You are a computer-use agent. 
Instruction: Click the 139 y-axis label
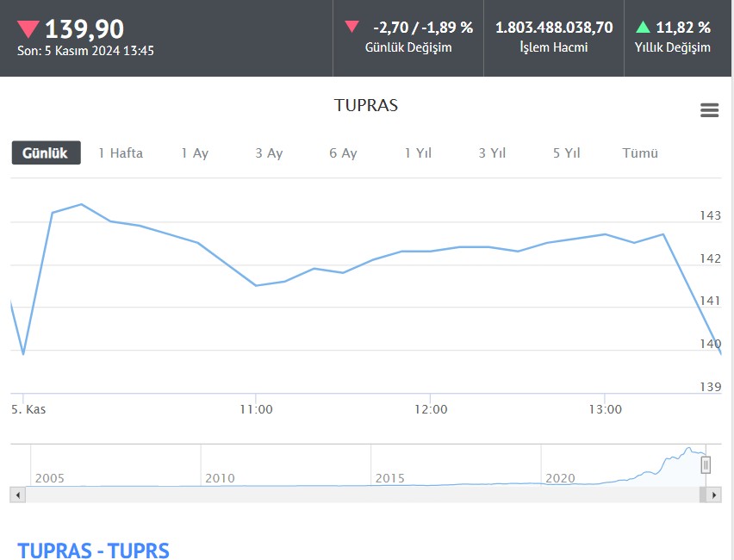(710, 387)
